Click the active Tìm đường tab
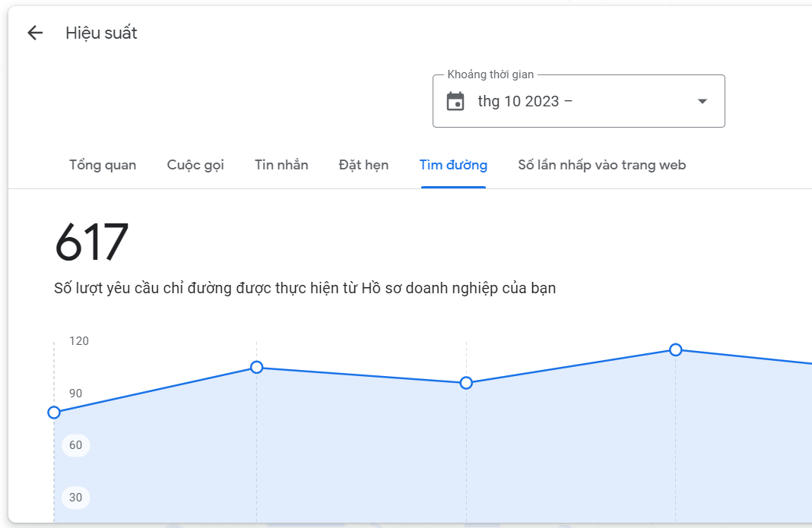The image size is (812, 528). [x=453, y=165]
